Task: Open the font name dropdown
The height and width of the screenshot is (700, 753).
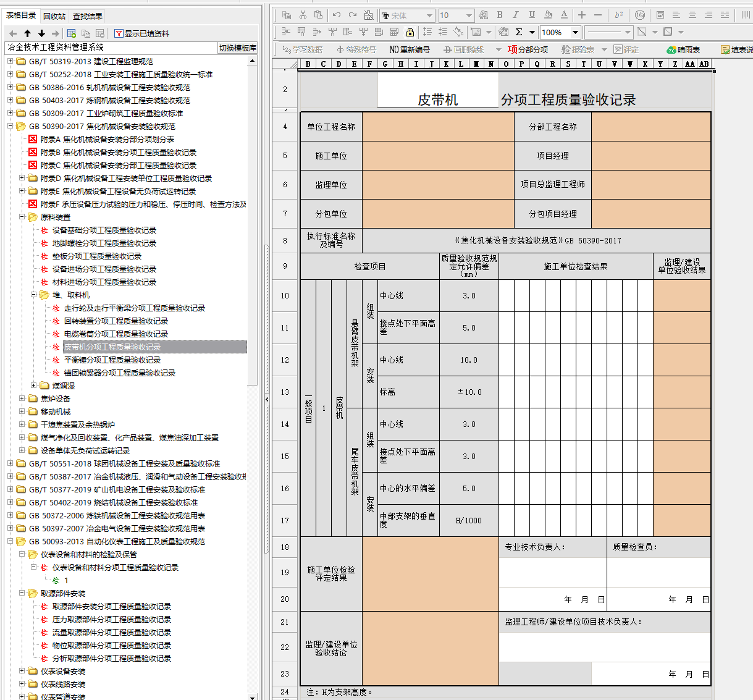Action: 429,15
